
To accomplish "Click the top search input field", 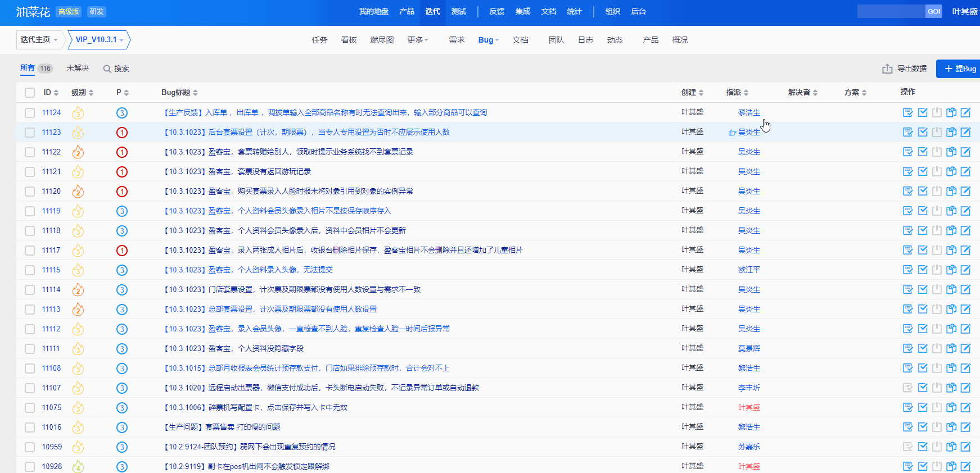I will [891, 11].
